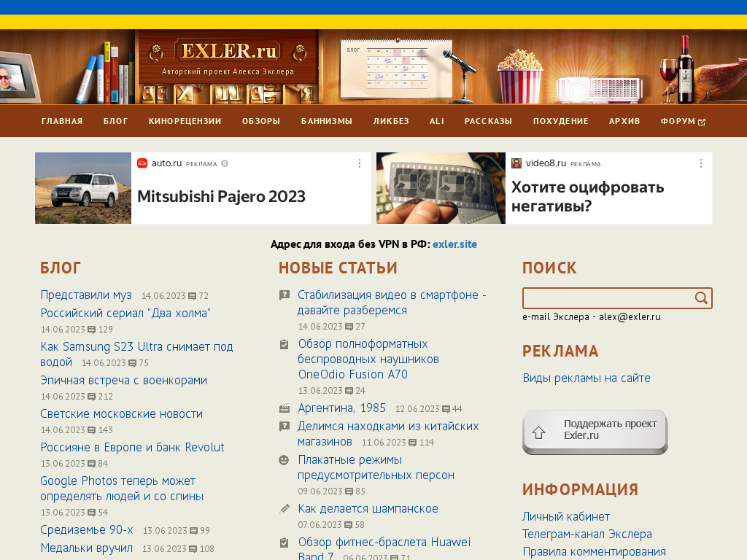This screenshot has height=560, width=747.
Task: Open the ФОРУМ external link
Action: 683,122
